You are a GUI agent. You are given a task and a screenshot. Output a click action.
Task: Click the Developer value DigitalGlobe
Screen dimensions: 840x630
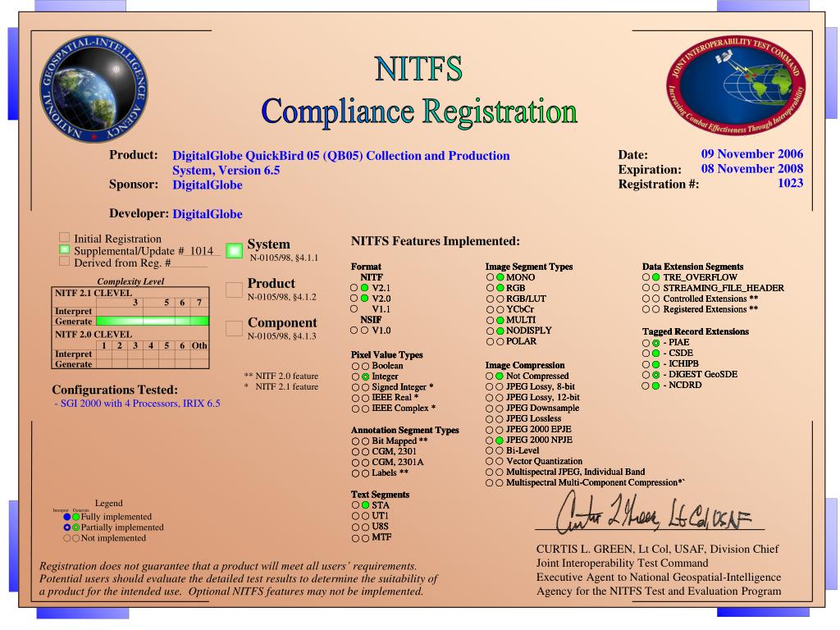click(208, 214)
